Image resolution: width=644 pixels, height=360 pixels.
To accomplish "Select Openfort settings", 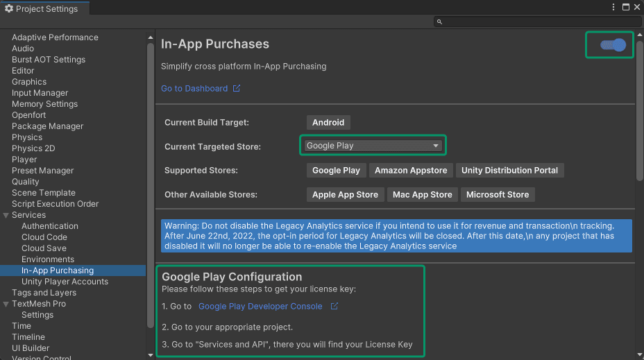I will (28, 115).
